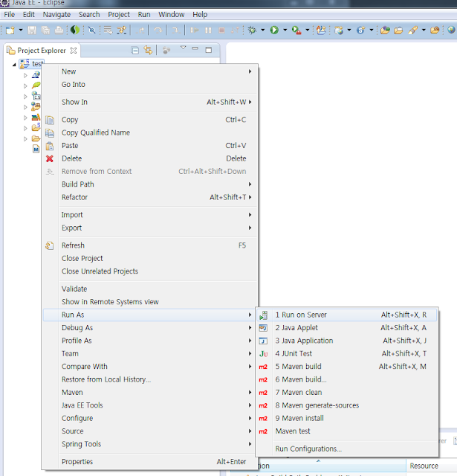Viewport: 457px width, 476px height.
Task: Click the Paste clipboard icon
Action: tap(50, 146)
